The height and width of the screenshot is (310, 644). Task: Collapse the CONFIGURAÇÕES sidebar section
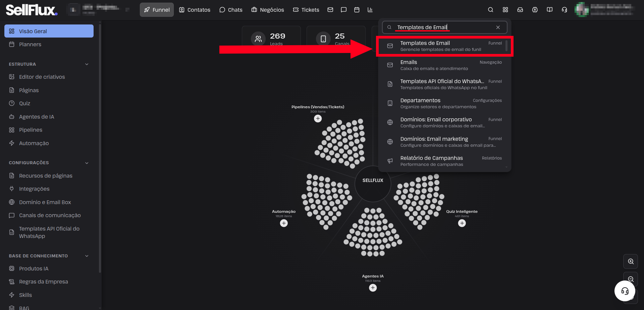coord(87,163)
